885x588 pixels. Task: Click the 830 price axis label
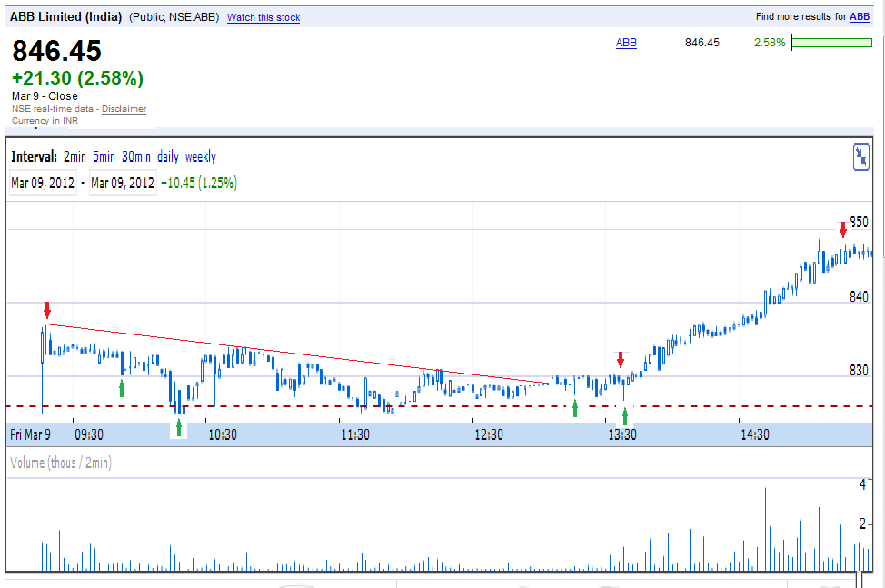point(859,370)
